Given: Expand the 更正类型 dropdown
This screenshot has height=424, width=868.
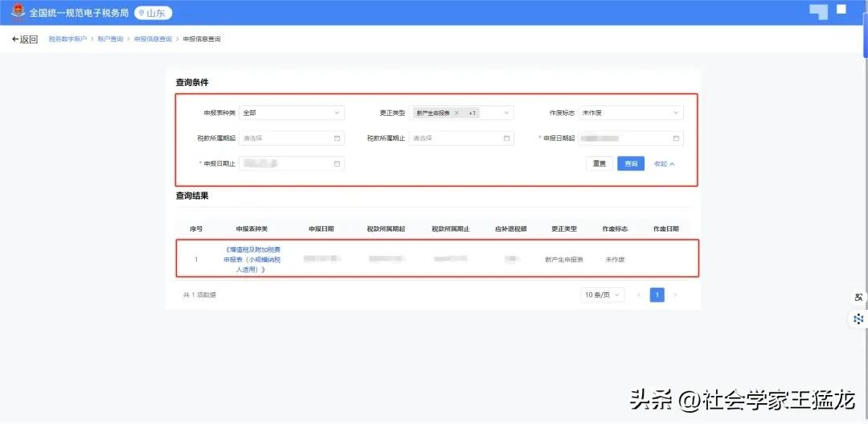Looking at the screenshot, I should [x=507, y=113].
